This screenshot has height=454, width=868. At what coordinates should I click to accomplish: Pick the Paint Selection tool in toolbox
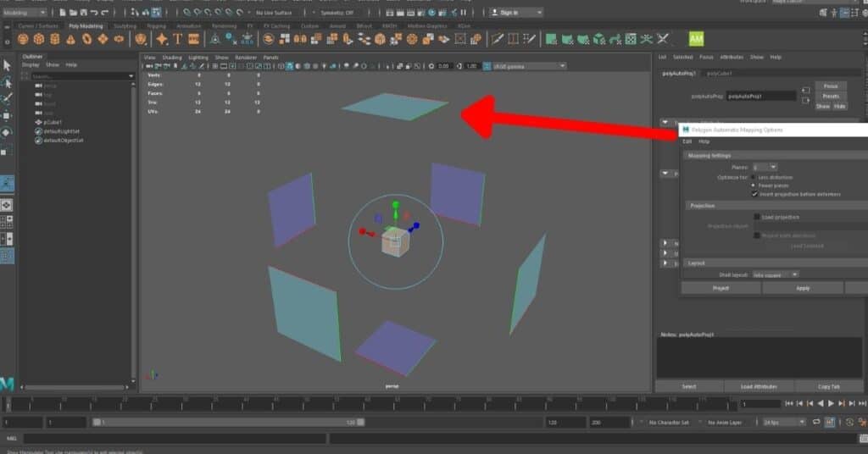tap(7, 99)
